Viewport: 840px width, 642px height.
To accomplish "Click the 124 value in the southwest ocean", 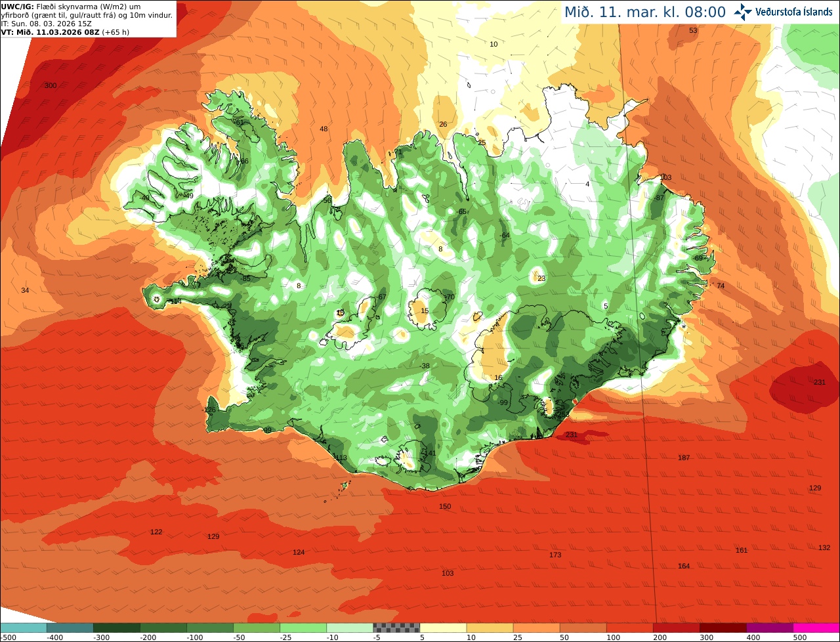I will click(x=299, y=553).
